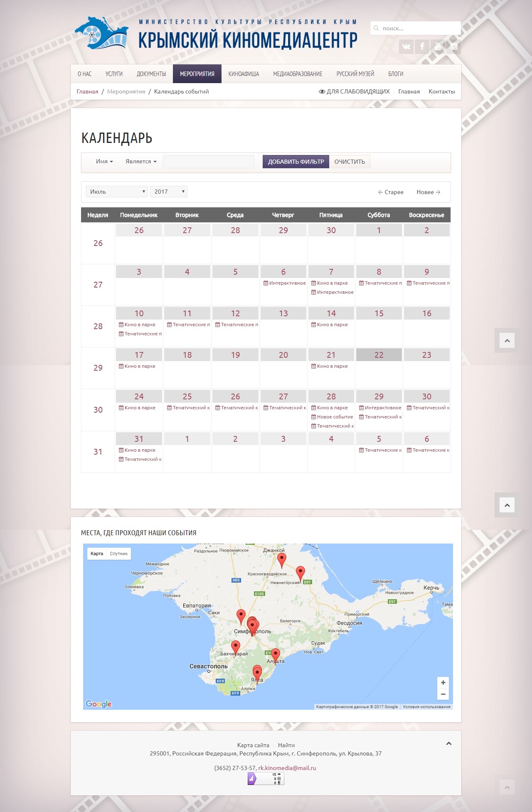Click the map marker near Алушта
The image size is (532, 812).
point(275,655)
